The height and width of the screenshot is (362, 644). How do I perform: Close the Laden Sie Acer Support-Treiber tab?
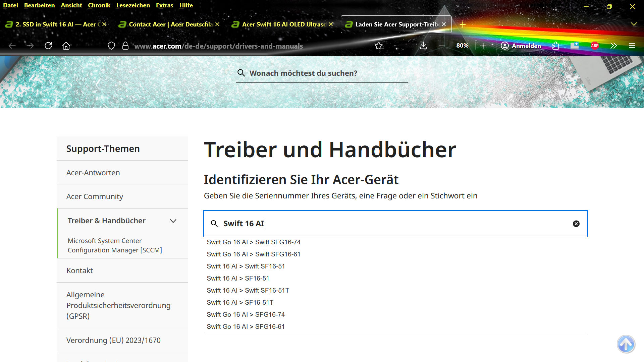(x=444, y=24)
